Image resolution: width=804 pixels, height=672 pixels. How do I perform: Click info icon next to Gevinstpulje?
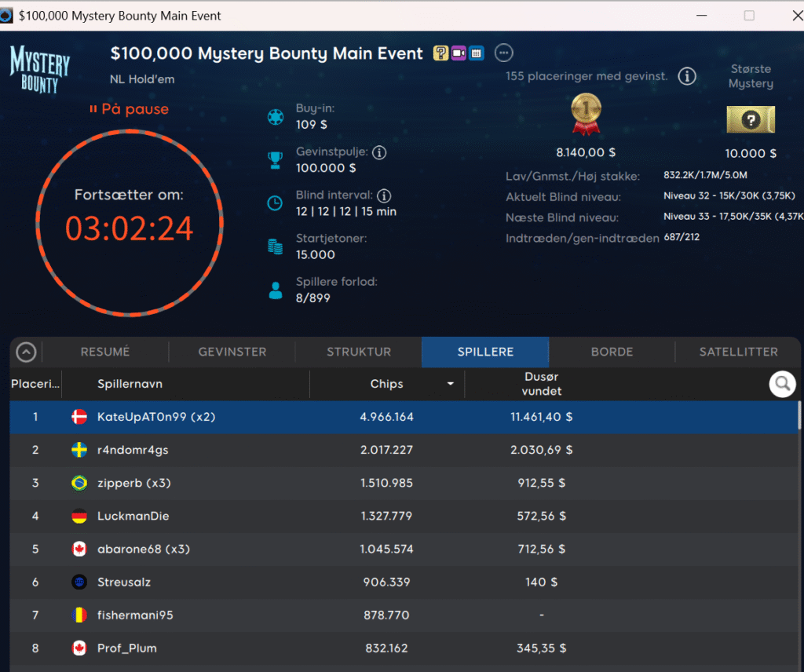pyautogui.click(x=379, y=152)
